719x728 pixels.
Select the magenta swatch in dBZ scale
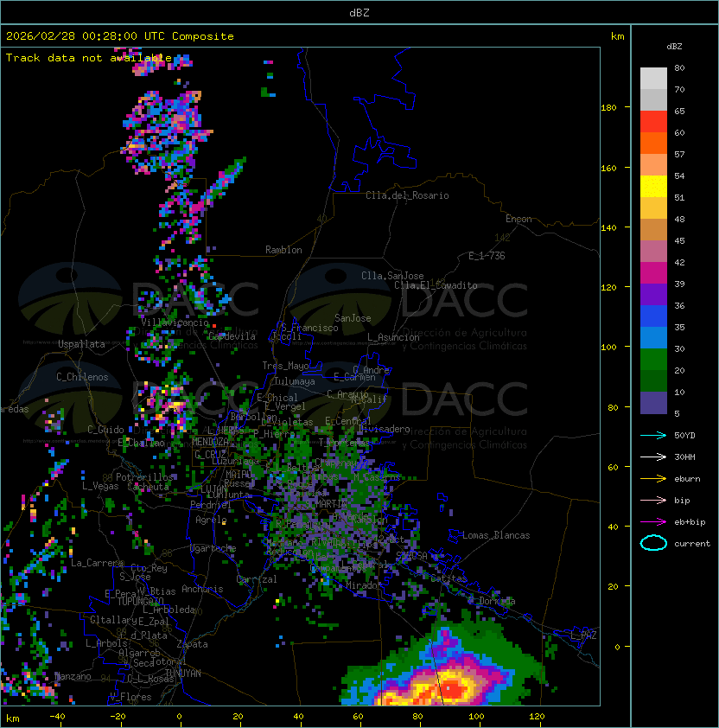[x=653, y=273]
